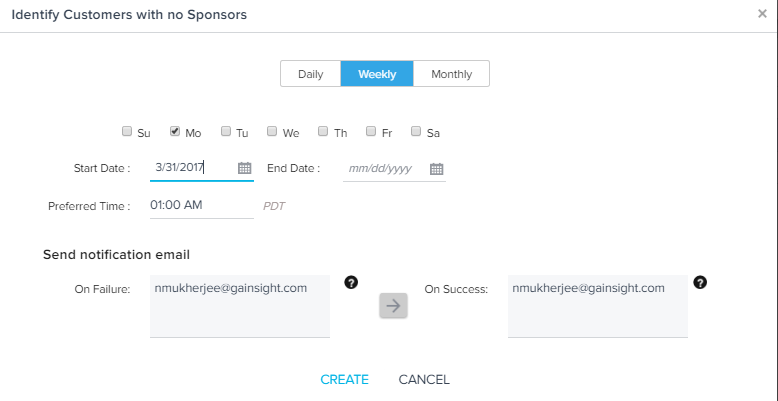The height and width of the screenshot is (401, 778).
Task: Open the Preferred Time 01:00 AM field
Action: click(202, 205)
